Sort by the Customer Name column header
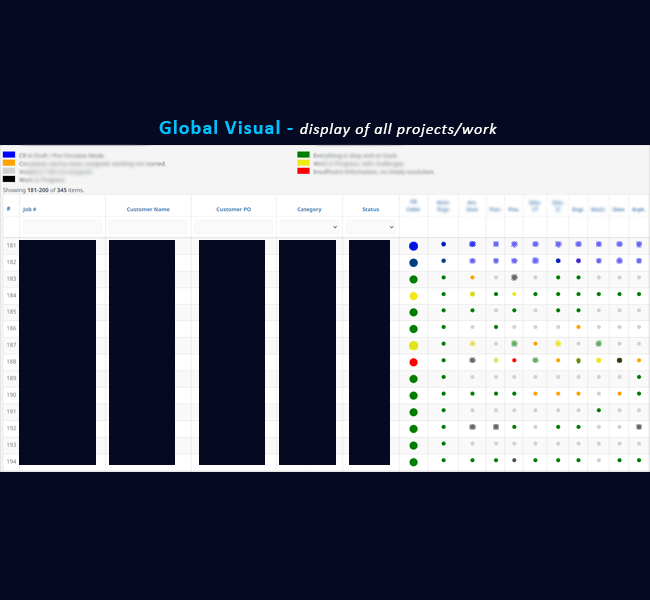Screen dimensions: 650x600 147,209
